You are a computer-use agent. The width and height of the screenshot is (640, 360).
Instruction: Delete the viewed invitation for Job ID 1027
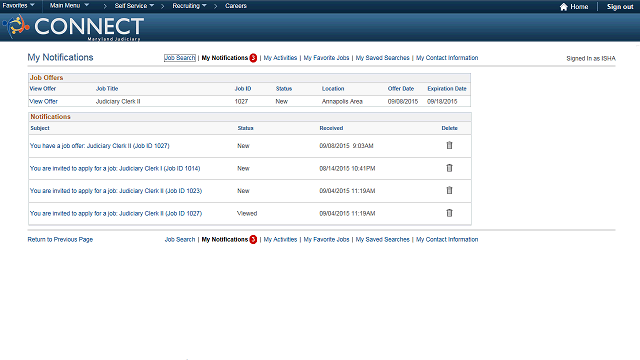click(x=449, y=213)
